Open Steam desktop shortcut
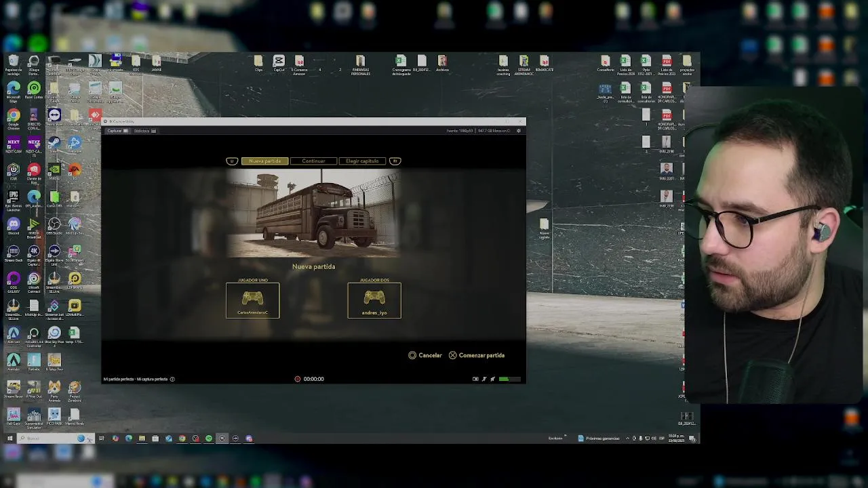Image resolution: width=868 pixels, height=488 pixels. coord(54,146)
